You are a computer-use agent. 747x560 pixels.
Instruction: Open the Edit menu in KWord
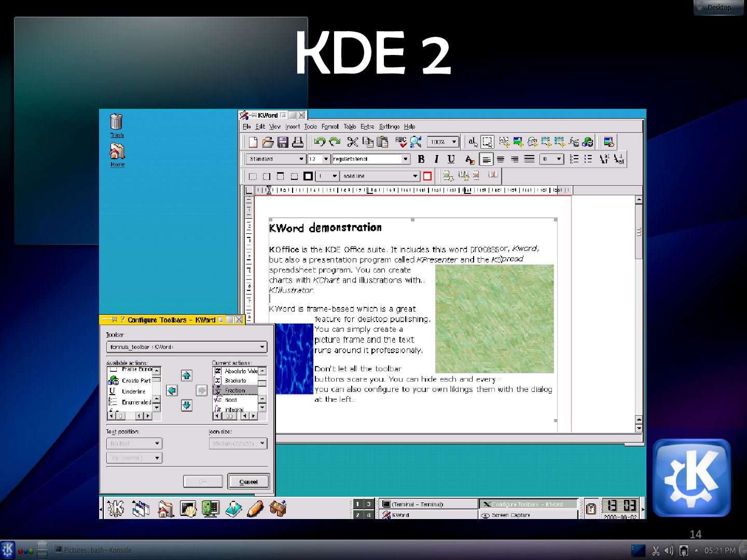tap(260, 127)
